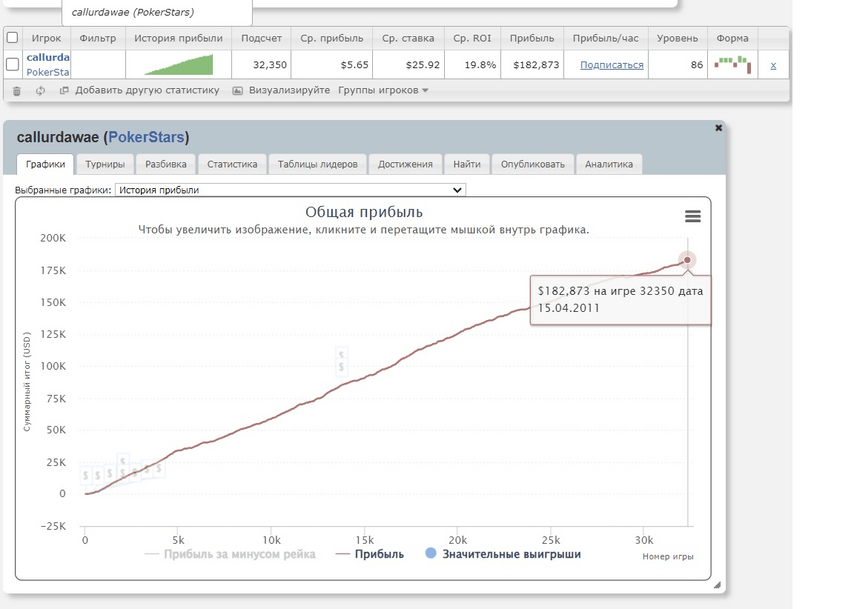854x609 pixels.
Task: Toggle the Значительные выигрыши legend item
Action: click(503, 554)
